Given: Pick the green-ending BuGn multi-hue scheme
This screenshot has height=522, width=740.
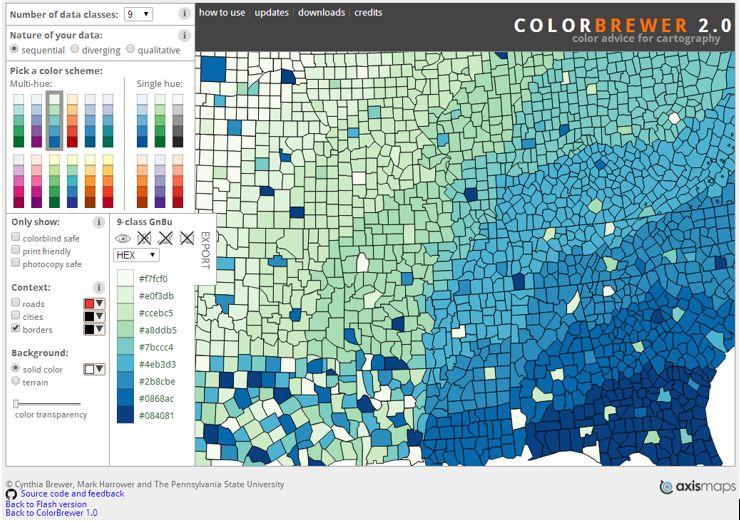Looking at the screenshot, I should pyautogui.click(x=18, y=121).
